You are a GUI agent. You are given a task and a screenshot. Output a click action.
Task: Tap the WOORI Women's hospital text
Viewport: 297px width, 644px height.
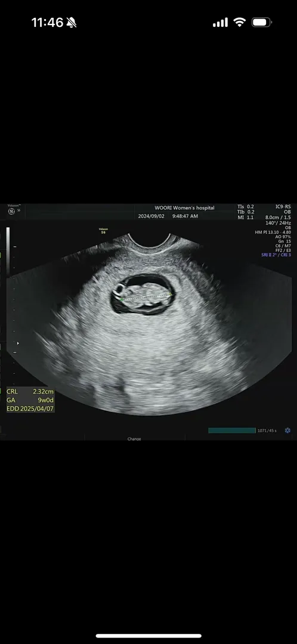coord(184,208)
